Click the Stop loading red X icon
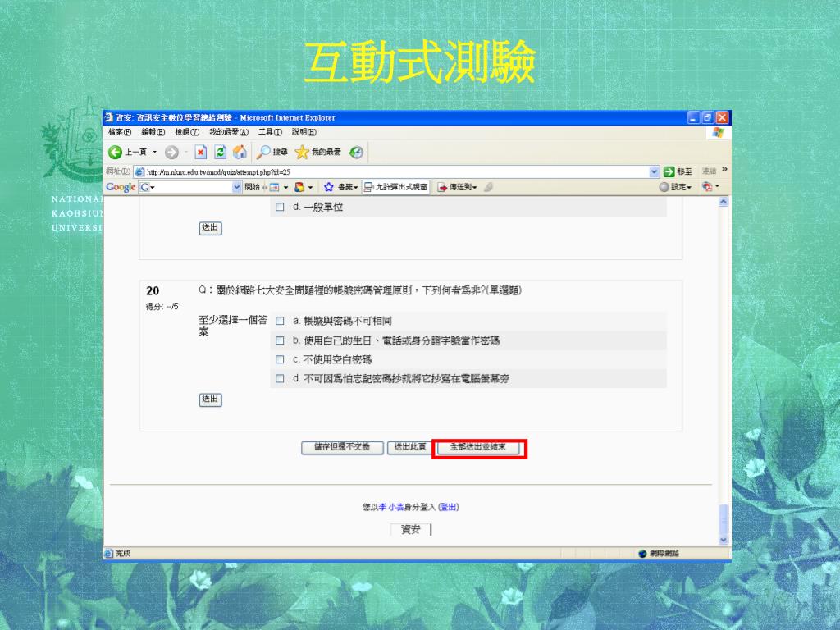This screenshot has height=630, width=840. click(200, 152)
